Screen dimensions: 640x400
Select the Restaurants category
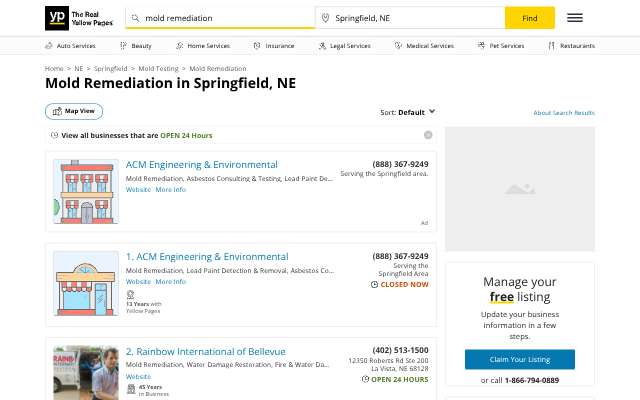[x=571, y=46]
